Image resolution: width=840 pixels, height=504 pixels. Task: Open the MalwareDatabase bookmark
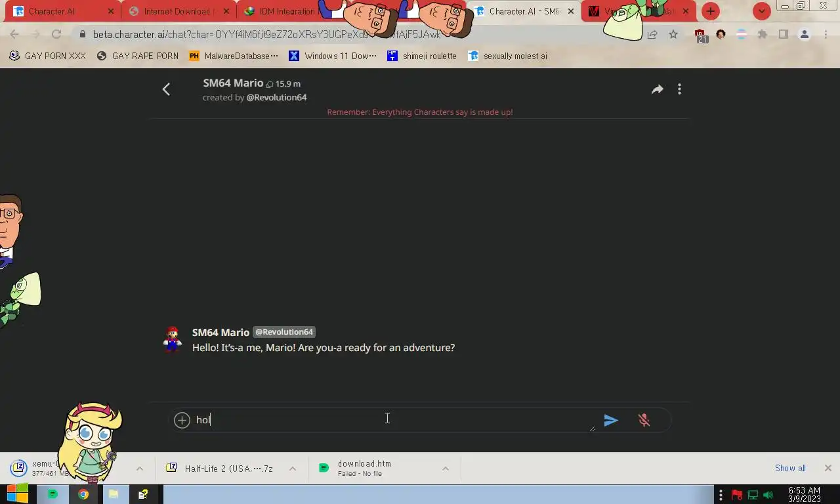click(234, 56)
